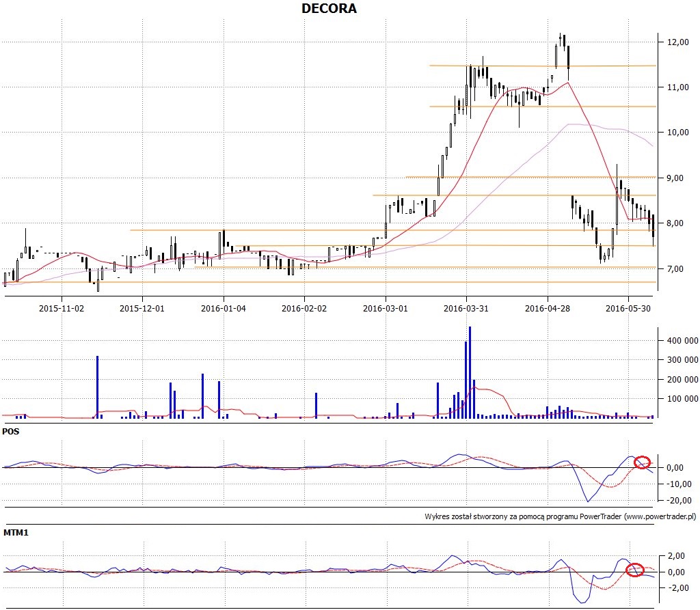Viewport: 700px width, 610px height.
Task: Click the -20,00 POS axis label
Action: tap(679, 501)
